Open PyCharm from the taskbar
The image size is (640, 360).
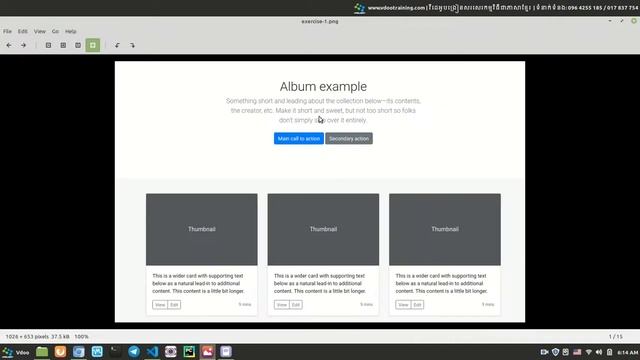click(x=189, y=352)
